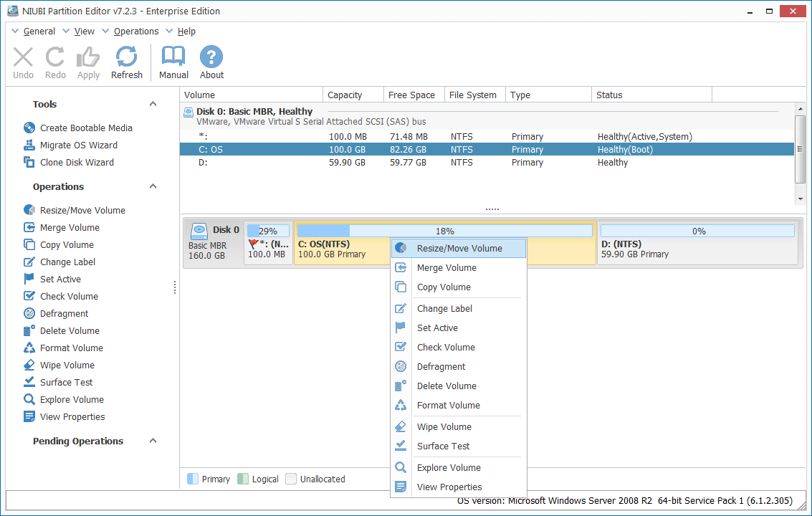Click the Unallocated legend swatch
Image resolution: width=812 pixels, height=516 pixels.
pyautogui.click(x=291, y=479)
